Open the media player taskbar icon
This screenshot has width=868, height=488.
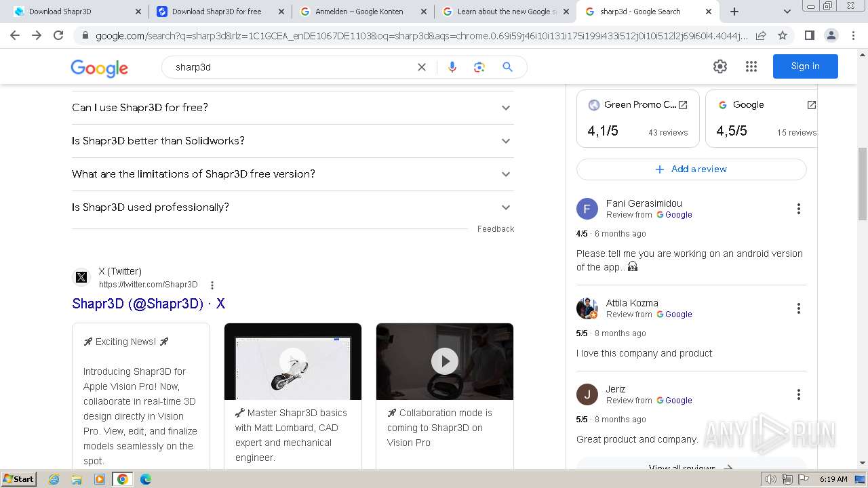click(x=100, y=479)
